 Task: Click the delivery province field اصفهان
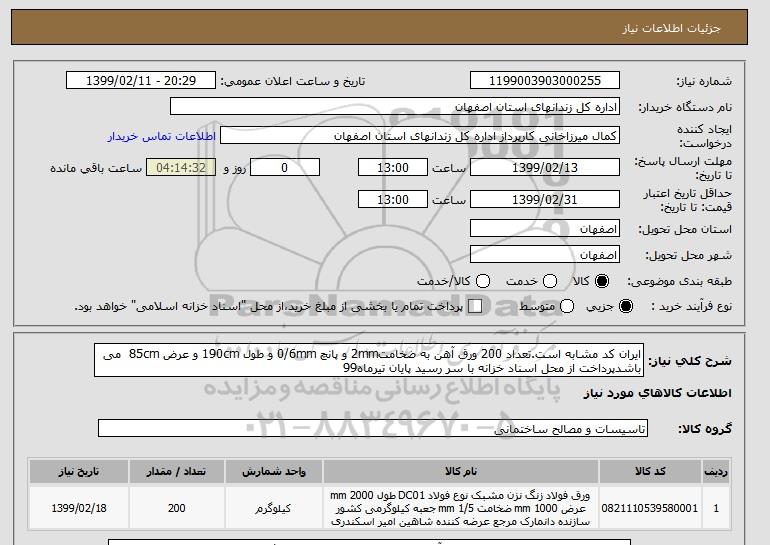click(x=545, y=229)
